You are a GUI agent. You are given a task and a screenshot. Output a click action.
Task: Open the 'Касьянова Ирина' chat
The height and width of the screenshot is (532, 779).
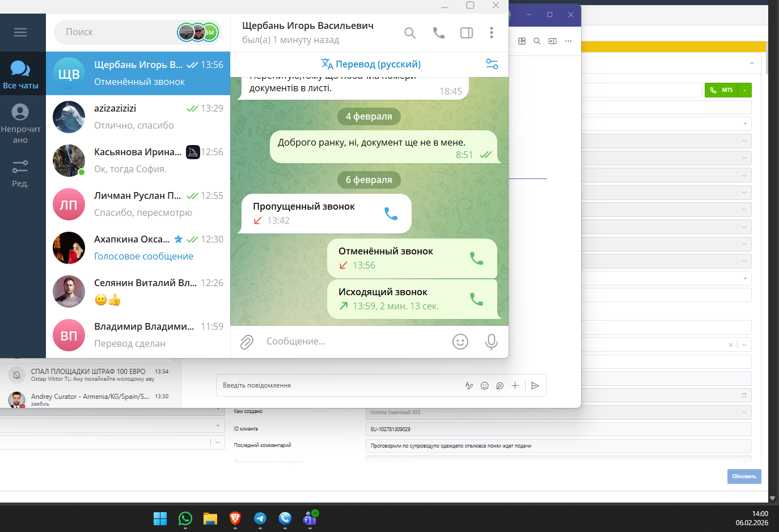pos(138,160)
